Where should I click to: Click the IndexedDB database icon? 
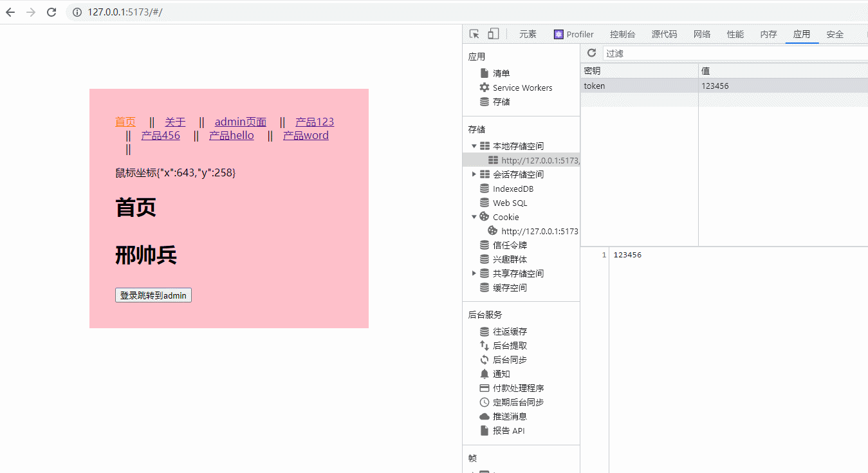click(x=485, y=189)
